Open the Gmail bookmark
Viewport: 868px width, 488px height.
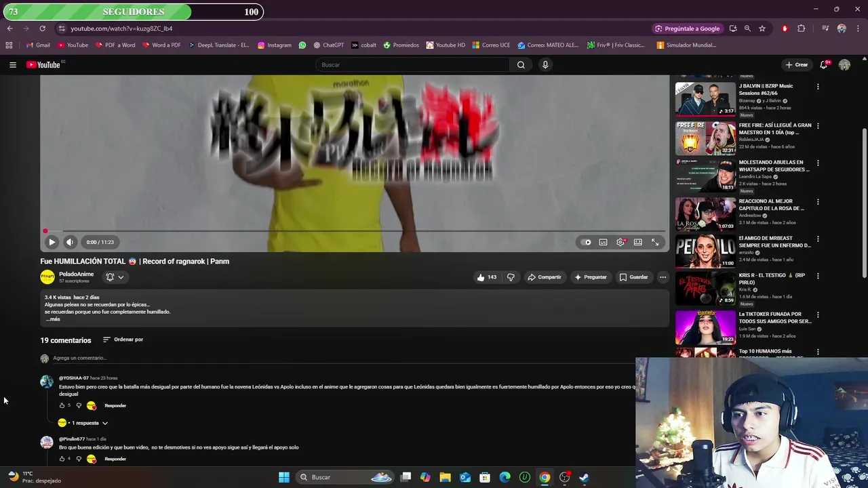[38, 45]
